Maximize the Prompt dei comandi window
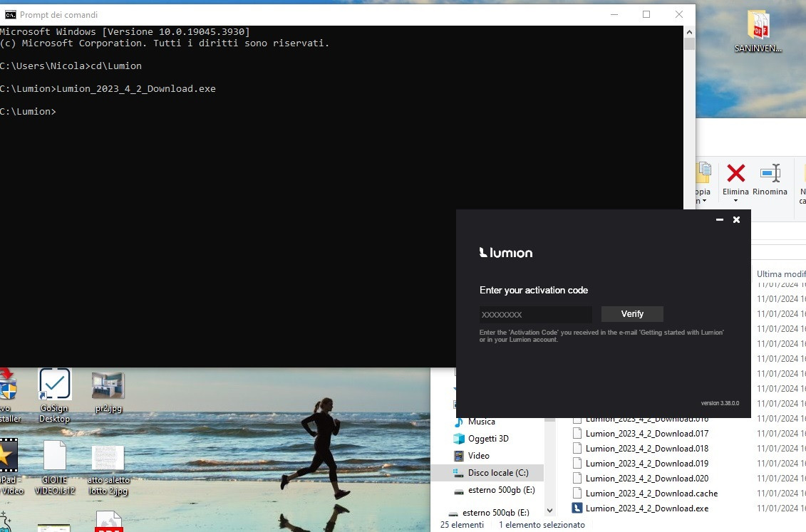The width and height of the screenshot is (806, 532). tap(646, 14)
